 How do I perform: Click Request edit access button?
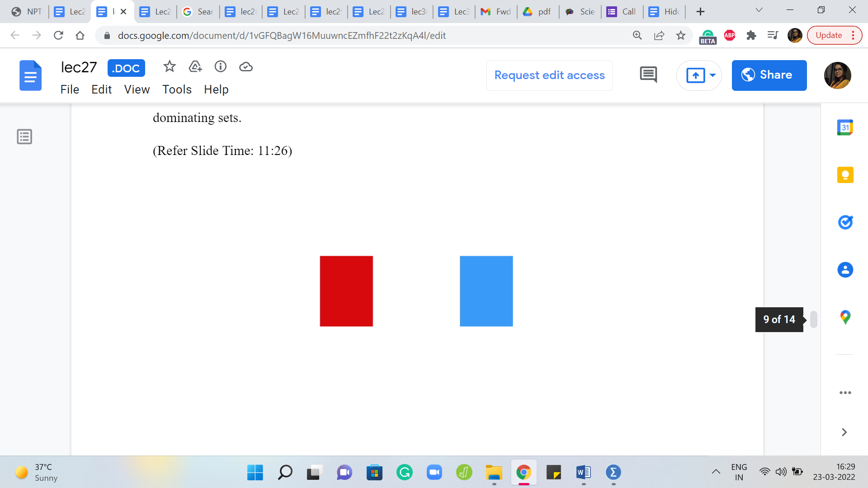(549, 75)
